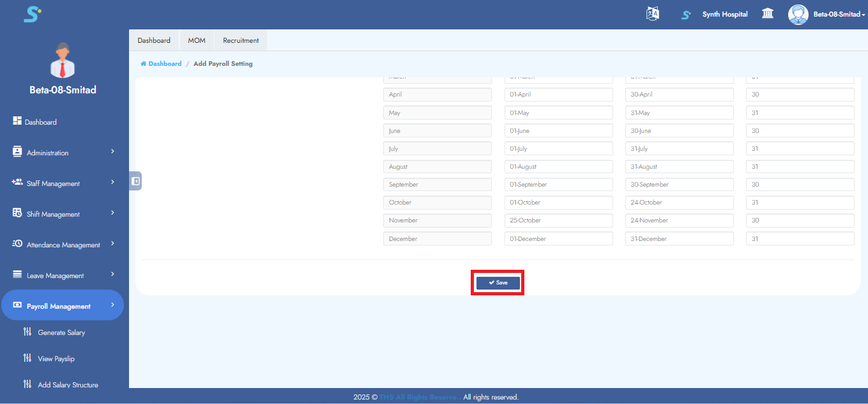Click the user avatar icon top right

pos(798,15)
